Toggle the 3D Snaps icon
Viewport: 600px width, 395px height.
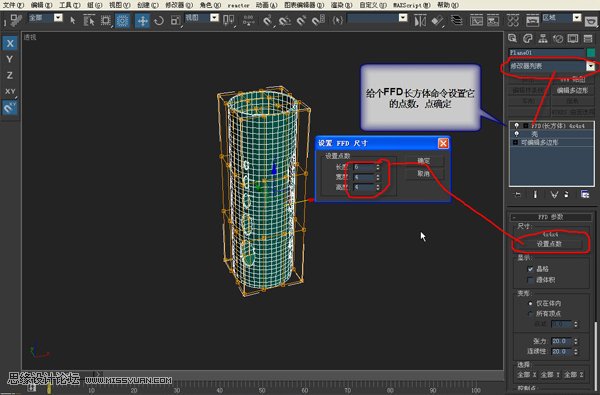tap(267, 20)
